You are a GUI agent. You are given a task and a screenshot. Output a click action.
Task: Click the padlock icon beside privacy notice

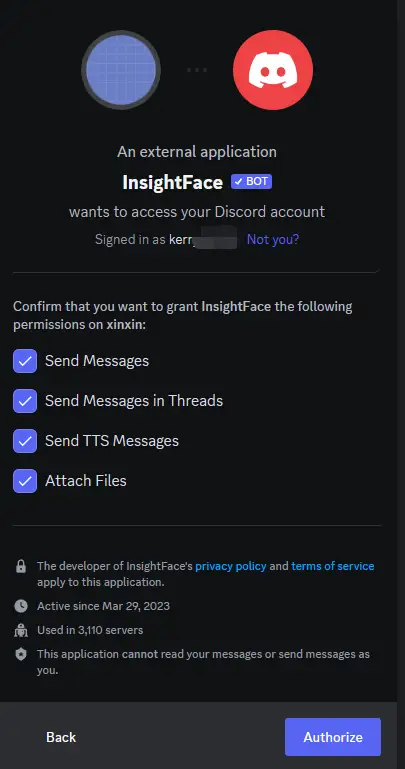21,567
